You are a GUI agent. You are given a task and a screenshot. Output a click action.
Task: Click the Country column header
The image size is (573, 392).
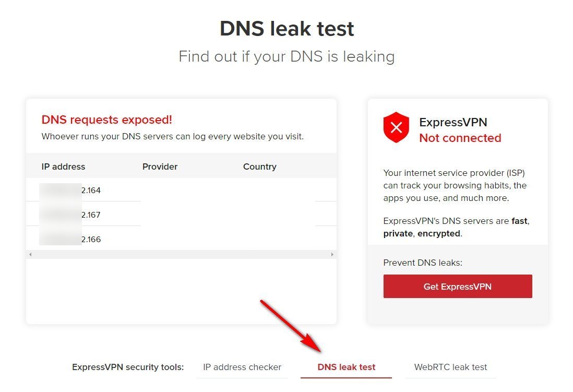point(259,167)
